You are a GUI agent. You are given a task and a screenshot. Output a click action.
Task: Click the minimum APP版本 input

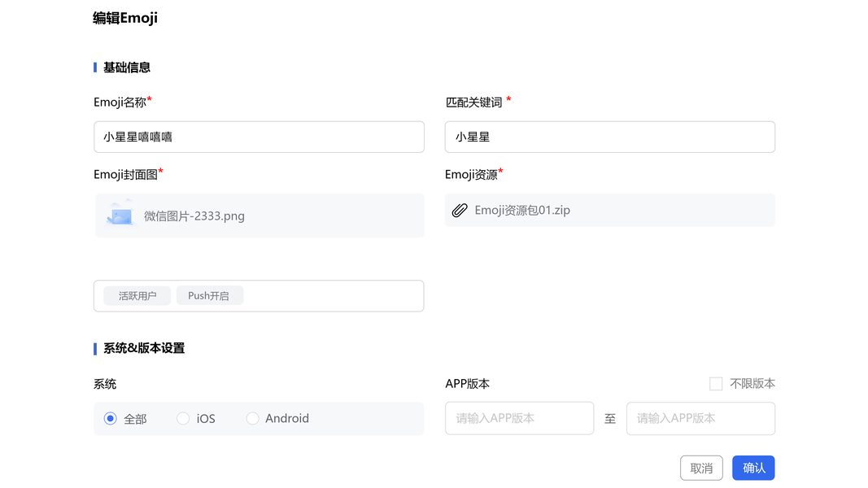click(519, 419)
